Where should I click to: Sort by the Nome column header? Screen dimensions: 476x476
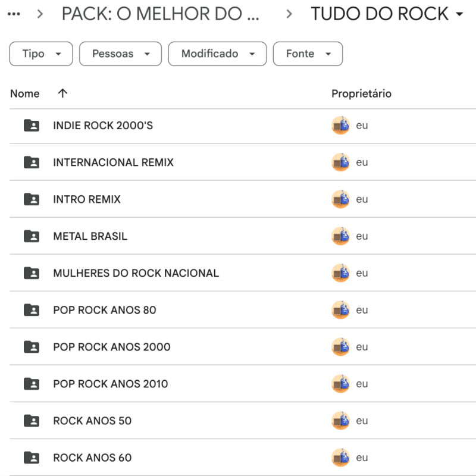(25, 93)
